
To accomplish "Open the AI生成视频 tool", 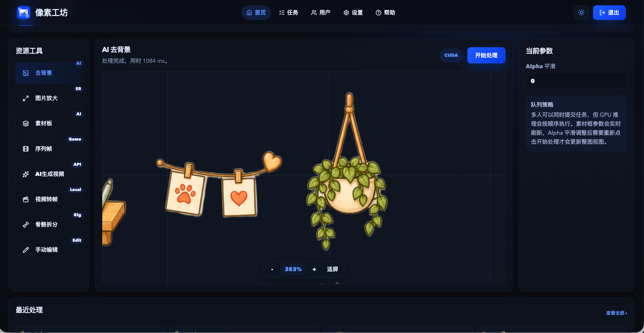I will (49, 174).
